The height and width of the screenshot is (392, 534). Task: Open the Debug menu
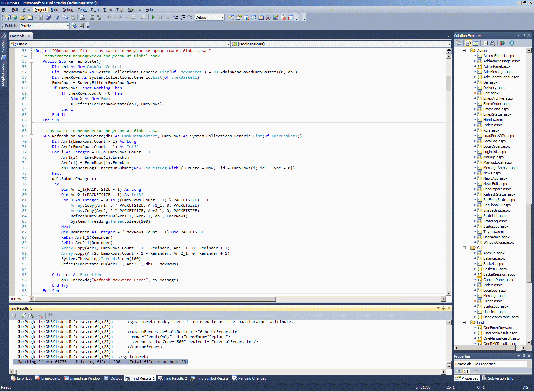pyautogui.click(x=68, y=10)
